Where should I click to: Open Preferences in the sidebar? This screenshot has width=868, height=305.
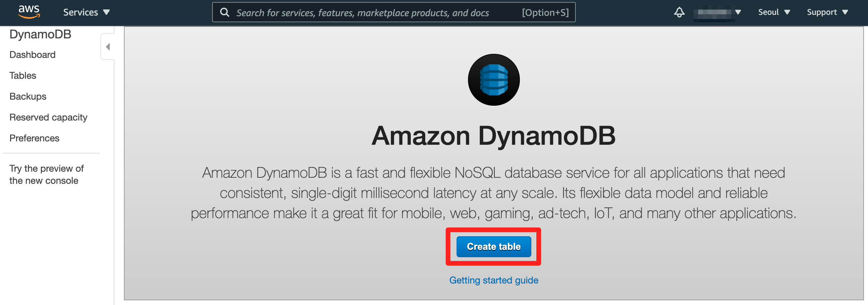(34, 138)
